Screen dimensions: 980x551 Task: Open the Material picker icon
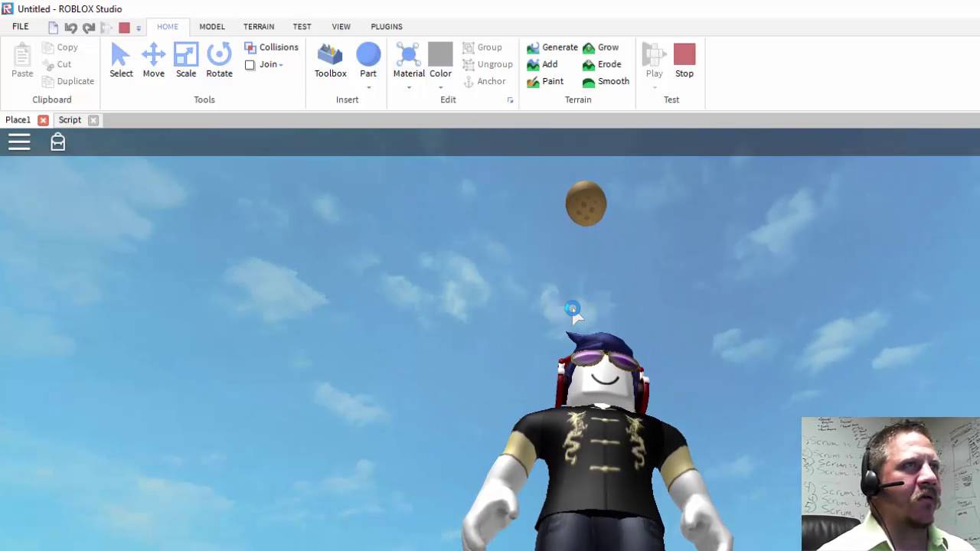408,55
